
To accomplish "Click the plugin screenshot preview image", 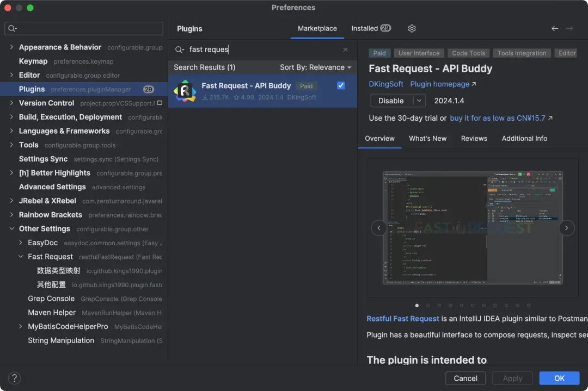I will 473,228.
